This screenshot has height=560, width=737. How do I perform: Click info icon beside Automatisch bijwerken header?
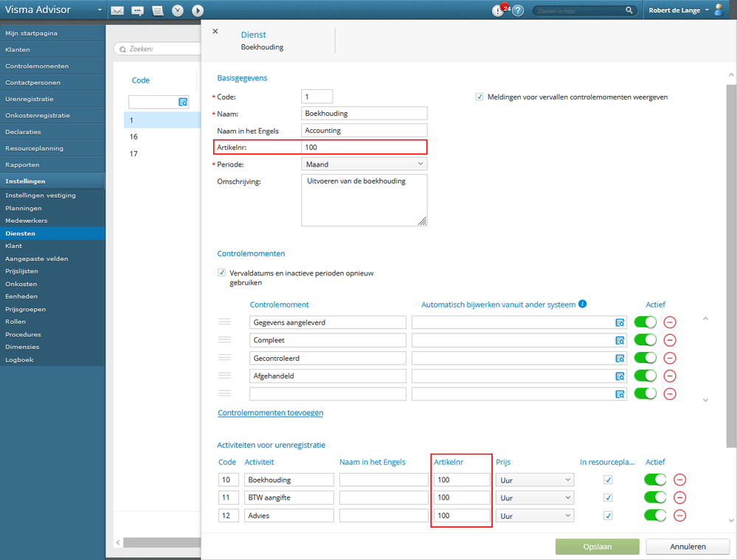click(x=582, y=304)
